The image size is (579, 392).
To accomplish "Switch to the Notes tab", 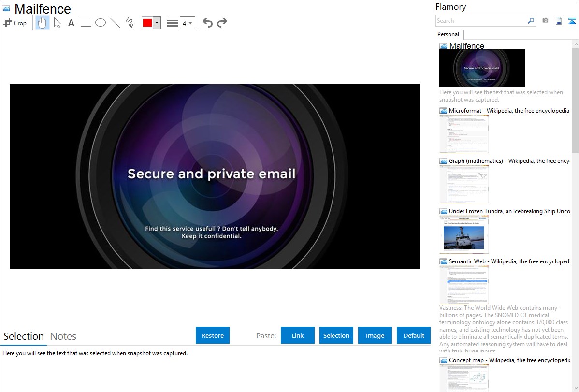I will [63, 336].
